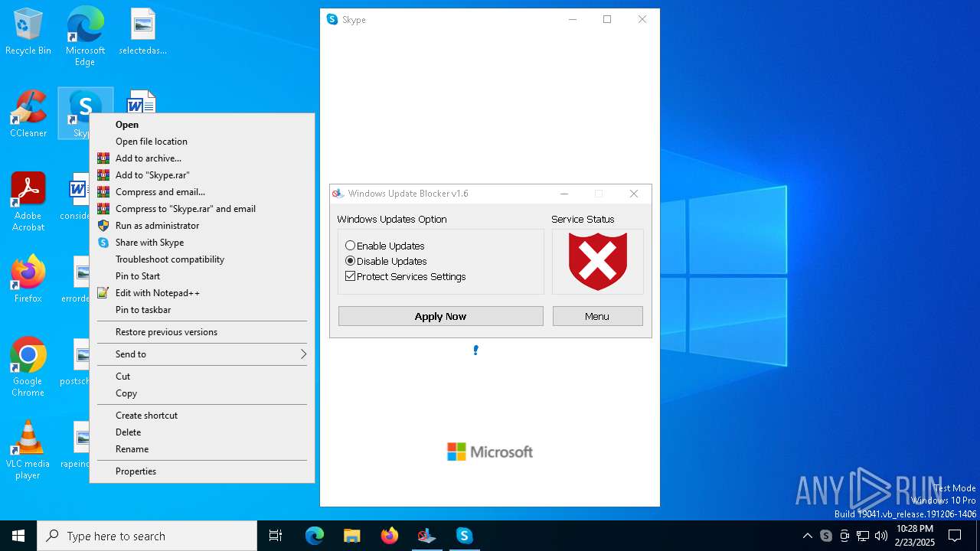Choose Delete from the context menu
This screenshot has width=980, height=551.
point(202,432)
